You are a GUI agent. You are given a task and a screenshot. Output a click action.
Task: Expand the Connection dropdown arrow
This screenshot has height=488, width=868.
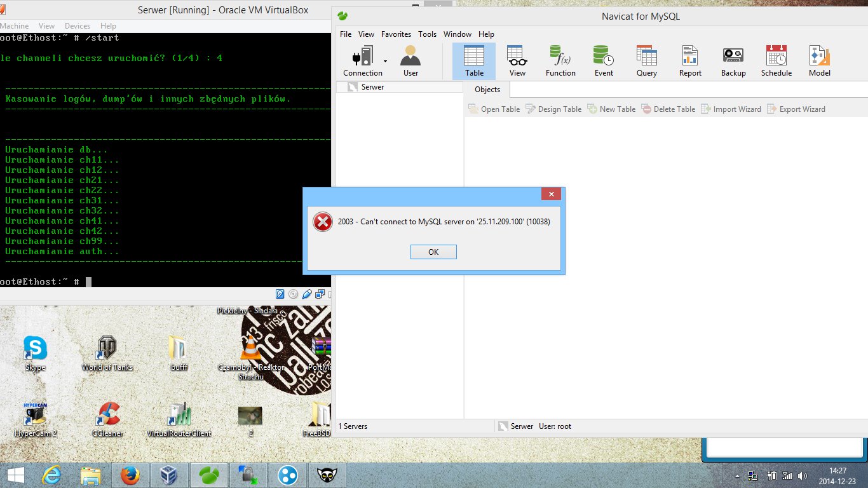(x=386, y=61)
